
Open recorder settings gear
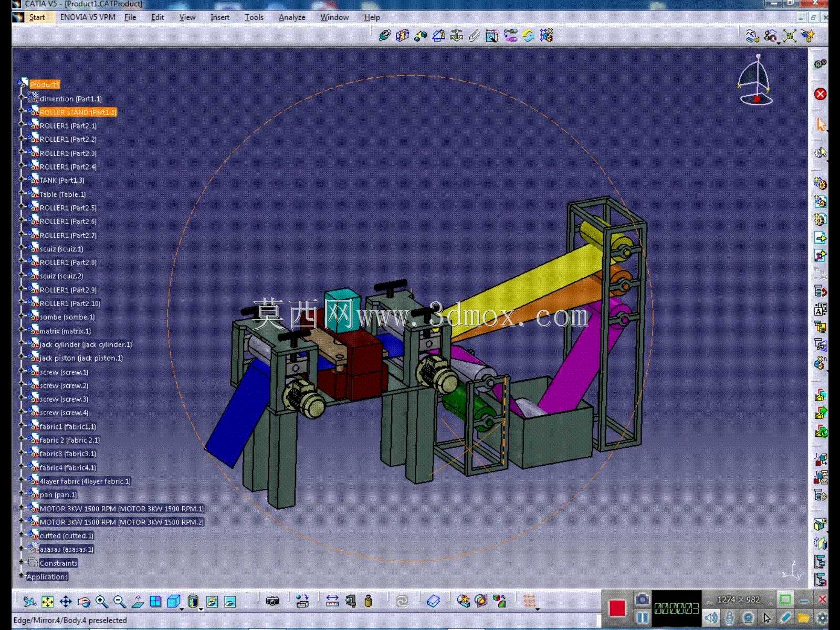coord(822,618)
